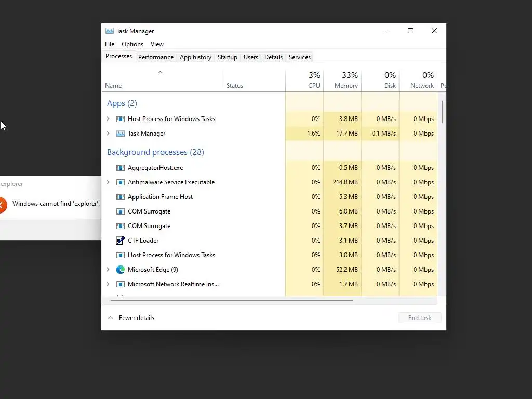
Task: Click the Fewer details link text
Action: [137, 318]
